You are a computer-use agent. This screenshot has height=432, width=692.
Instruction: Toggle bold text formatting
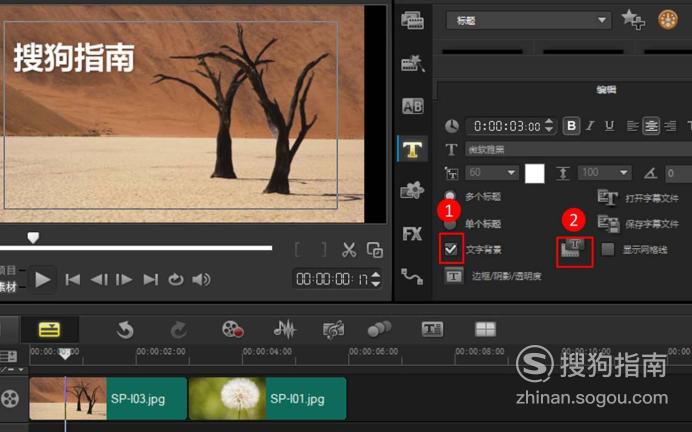point(571,126)
